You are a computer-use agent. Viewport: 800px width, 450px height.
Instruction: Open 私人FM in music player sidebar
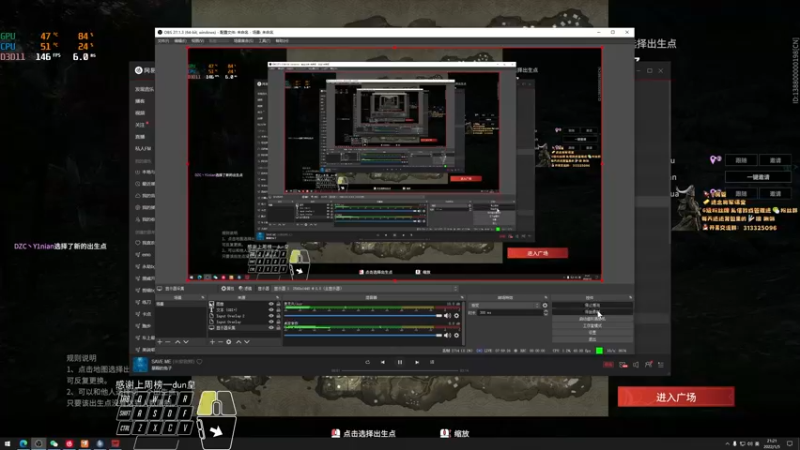tap(143, 148)
